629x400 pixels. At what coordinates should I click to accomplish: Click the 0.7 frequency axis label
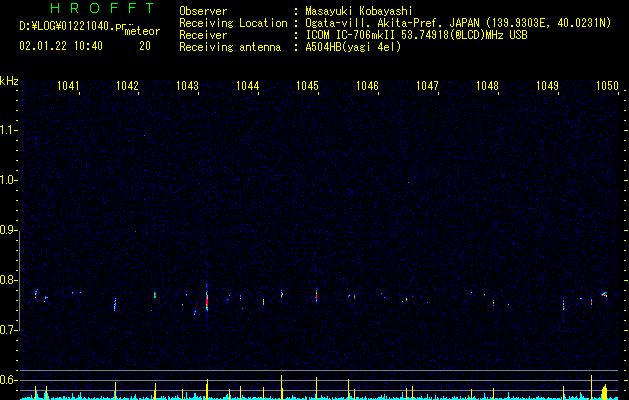[x=8, y=330]
